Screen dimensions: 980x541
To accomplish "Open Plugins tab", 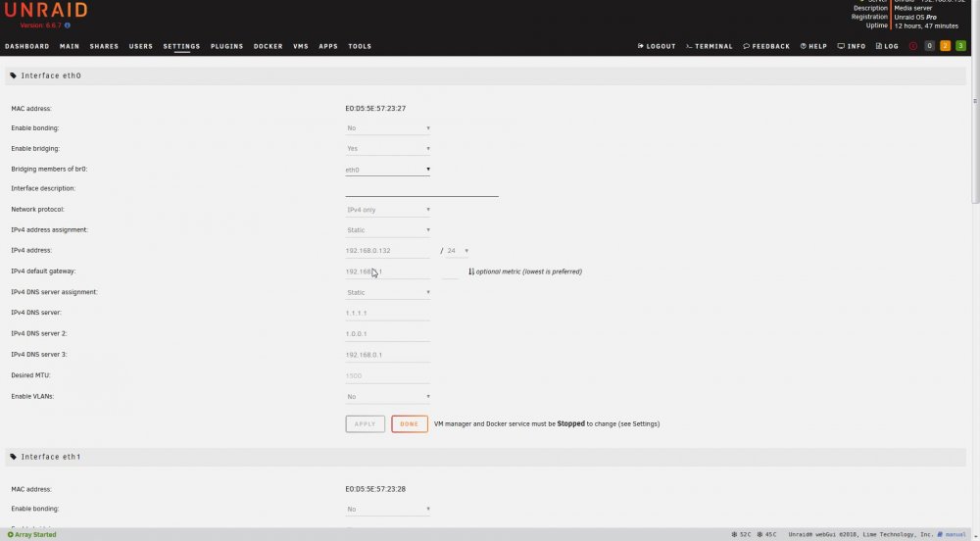I will pyautogui.click(x=227, y=46).
